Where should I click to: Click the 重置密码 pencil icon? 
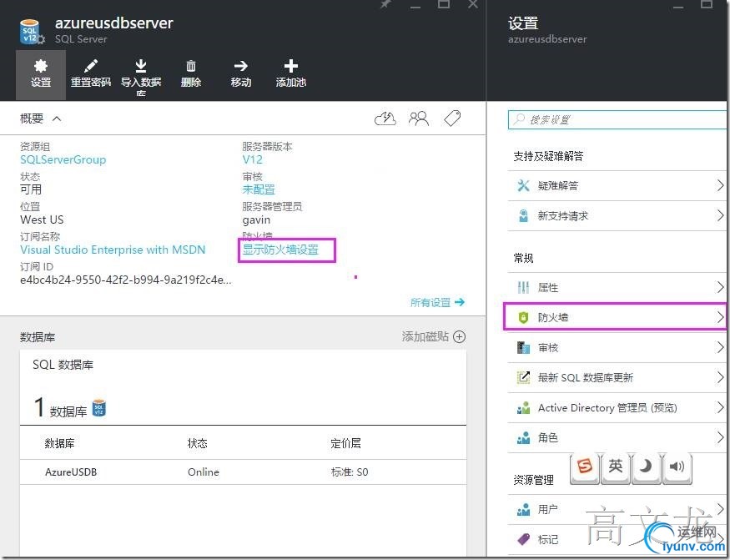[91, 66]
